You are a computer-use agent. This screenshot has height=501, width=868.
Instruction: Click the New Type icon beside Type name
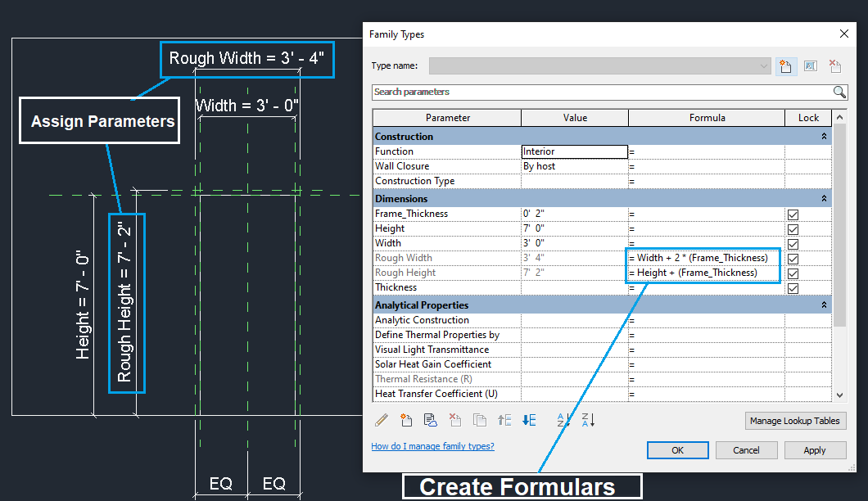point(786,66)
